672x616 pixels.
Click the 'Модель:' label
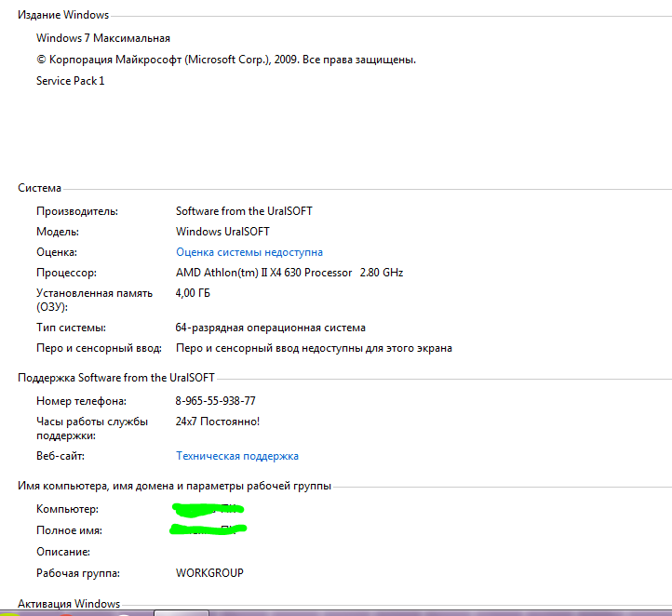tap(58, 232)
